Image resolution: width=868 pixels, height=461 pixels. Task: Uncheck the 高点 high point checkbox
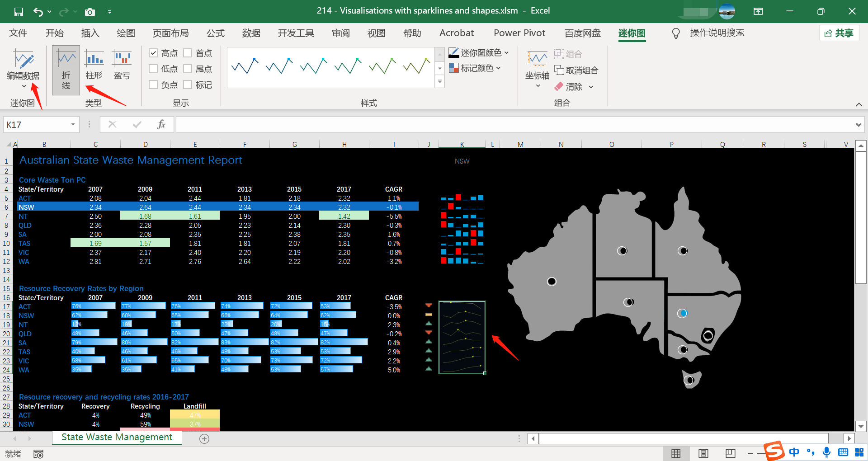point(153,53)
